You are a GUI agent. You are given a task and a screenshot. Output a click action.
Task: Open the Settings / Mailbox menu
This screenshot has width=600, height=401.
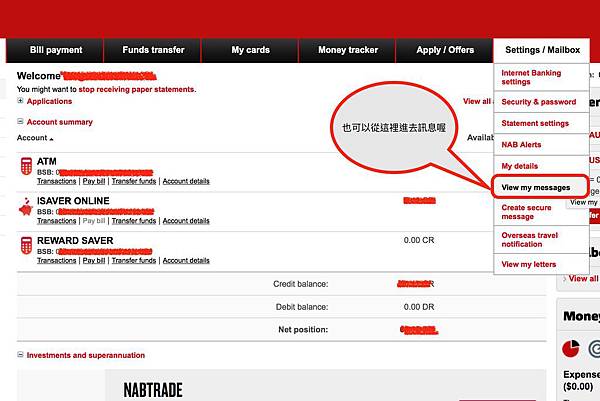point(542,50)
